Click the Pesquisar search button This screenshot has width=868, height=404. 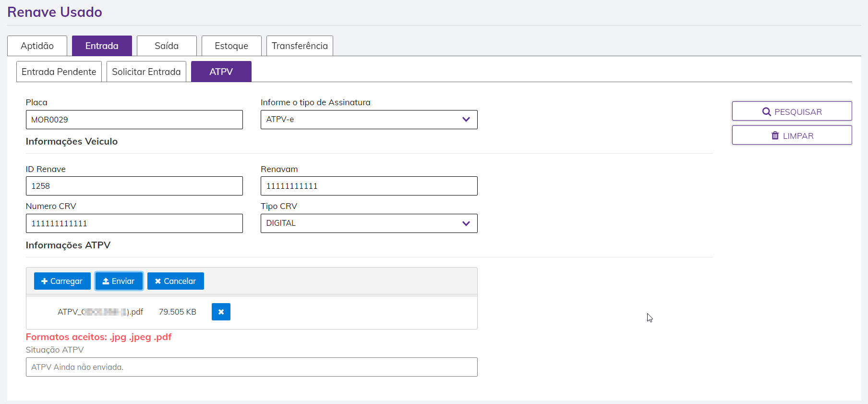(x=792, y=111)
